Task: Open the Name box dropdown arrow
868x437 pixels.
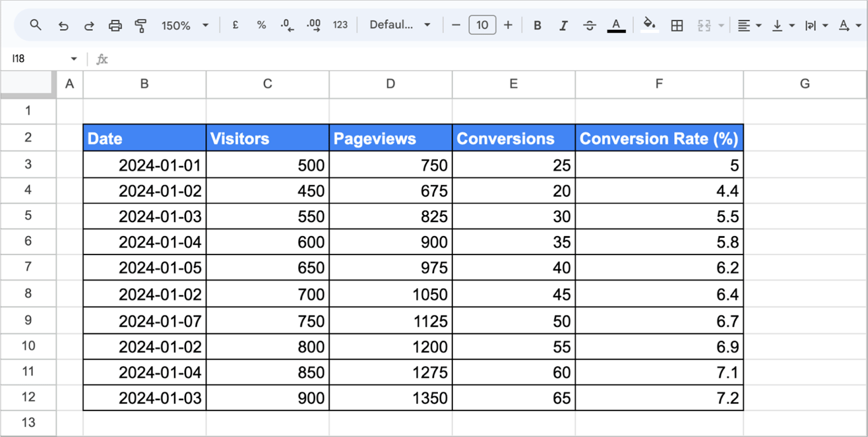Action: [x=74, y=59]
